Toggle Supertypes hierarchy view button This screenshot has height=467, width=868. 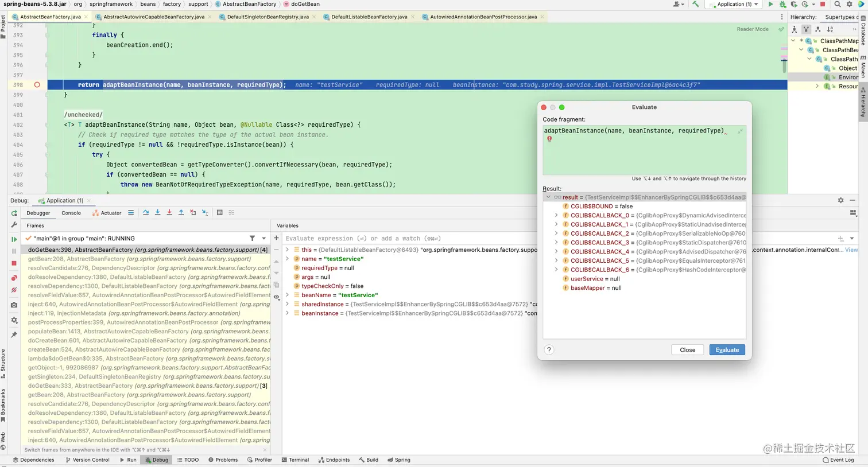[806, 29]
